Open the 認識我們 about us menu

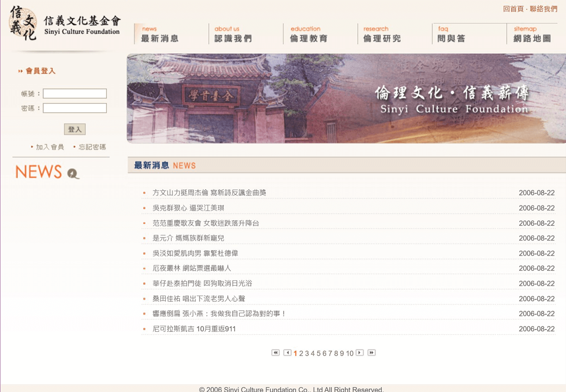233,34
